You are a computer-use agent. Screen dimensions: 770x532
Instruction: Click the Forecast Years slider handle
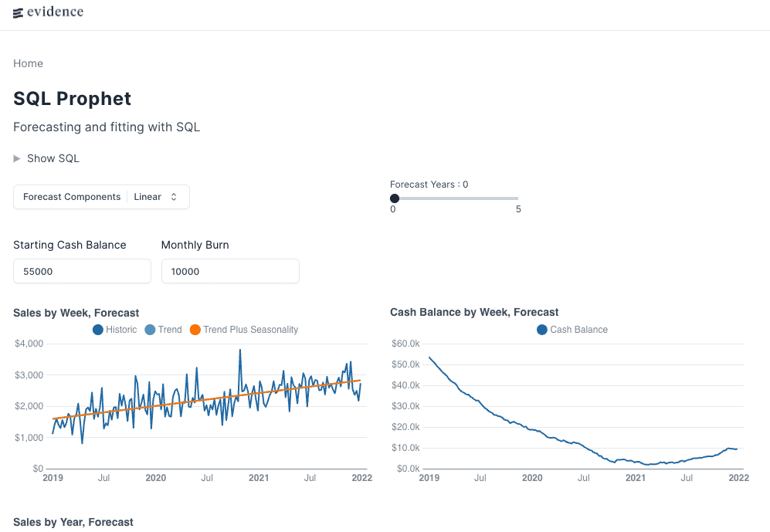[x=395, y=198]
